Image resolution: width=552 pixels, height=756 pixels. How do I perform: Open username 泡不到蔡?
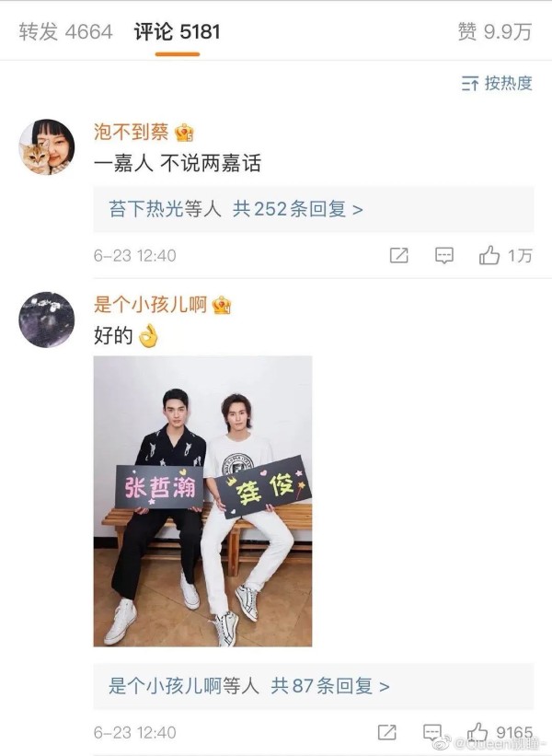pyautogui.click(x=131, y=132)
